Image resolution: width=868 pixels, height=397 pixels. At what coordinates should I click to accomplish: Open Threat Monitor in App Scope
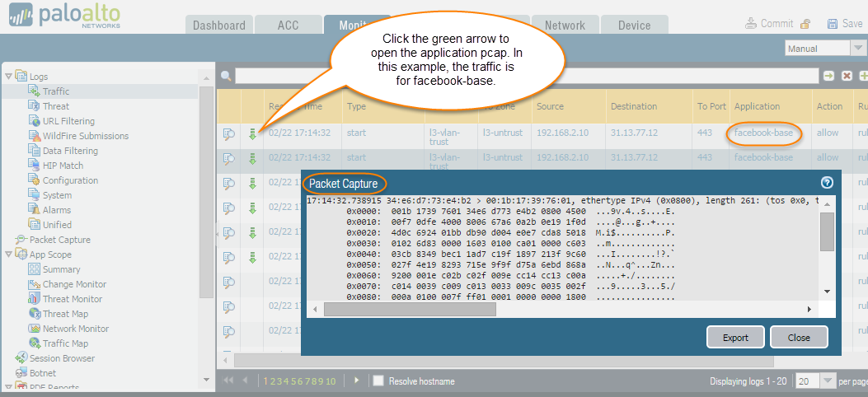[x=73, y=299]
